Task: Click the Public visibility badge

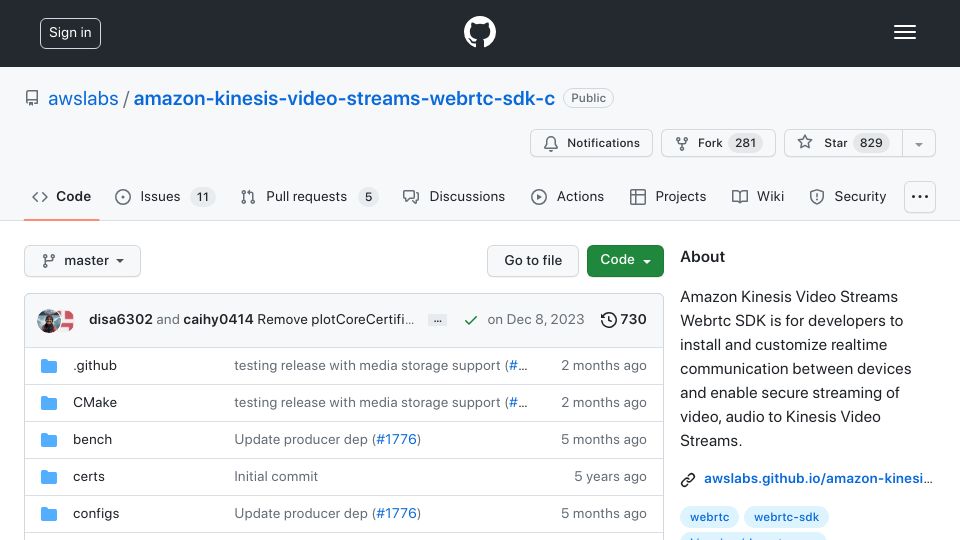Action: [588, 98]
